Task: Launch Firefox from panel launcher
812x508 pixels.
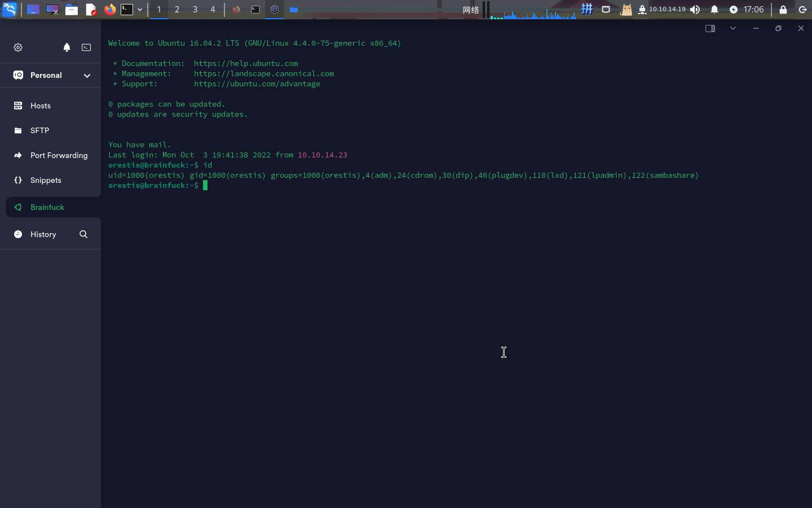Action: coord(110,10)
